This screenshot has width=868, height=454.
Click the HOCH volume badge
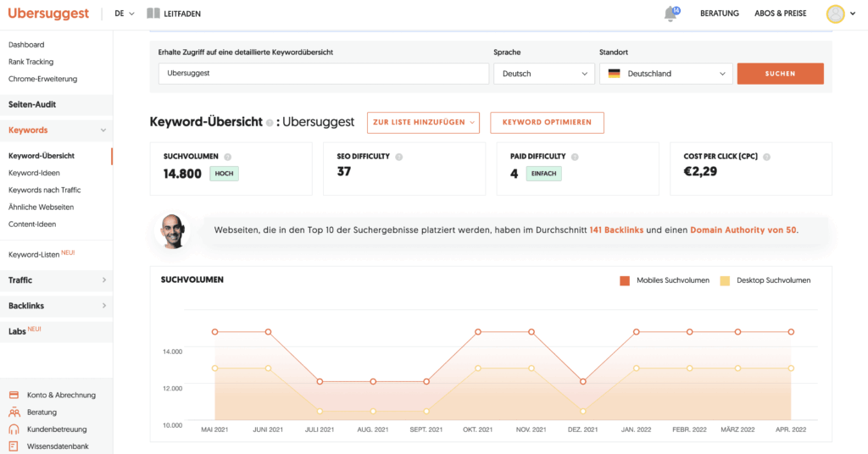tap(224, 174)
